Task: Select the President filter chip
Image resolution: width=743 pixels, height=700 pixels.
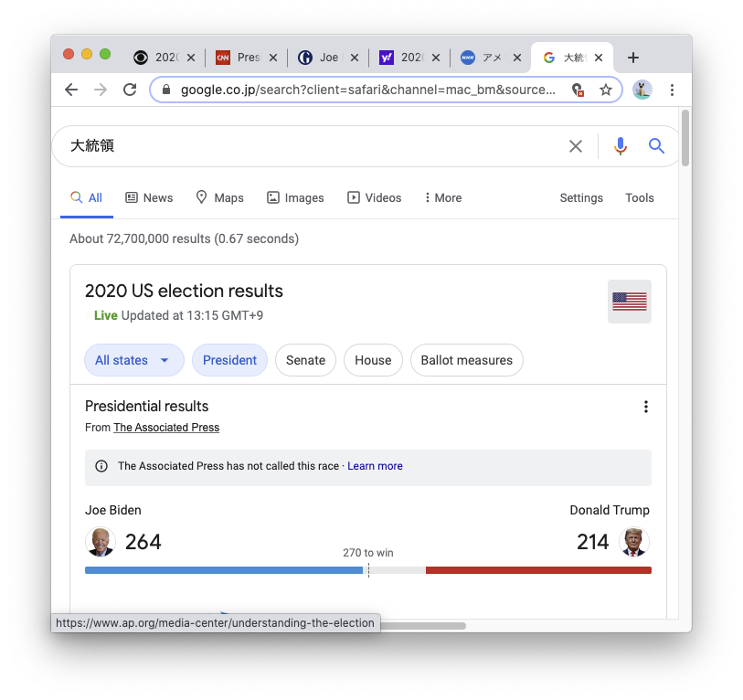Action: (x=229, y=360)
